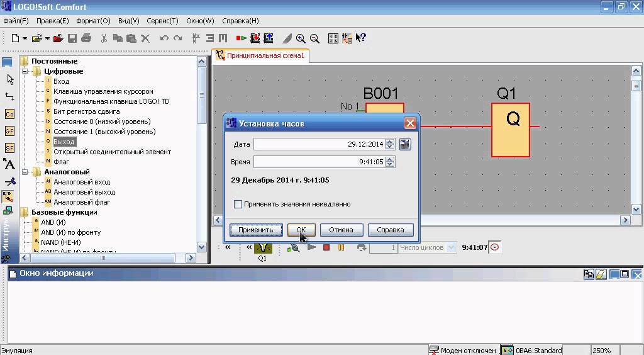Image resolution: width=644 pixels, height=355 pixels.
Task: Stop the simulation
Action: point(326,247)
